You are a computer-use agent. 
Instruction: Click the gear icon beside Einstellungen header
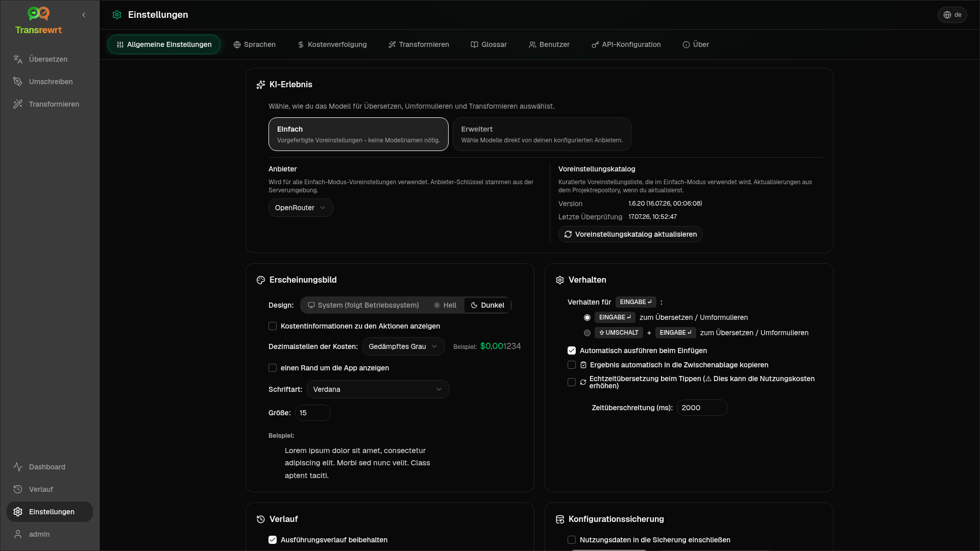pyautogui.click(x=117, y=15)
